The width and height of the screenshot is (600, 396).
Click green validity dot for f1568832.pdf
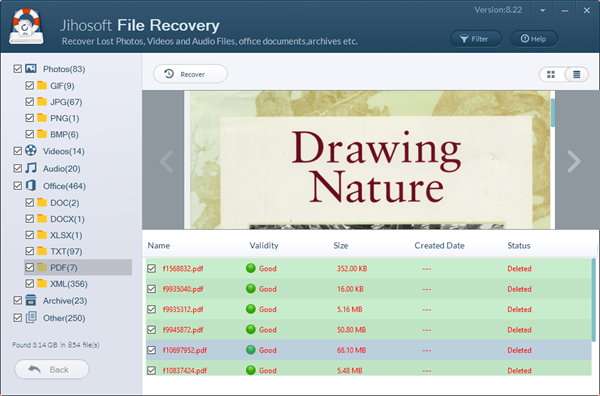tap(251, 268)
